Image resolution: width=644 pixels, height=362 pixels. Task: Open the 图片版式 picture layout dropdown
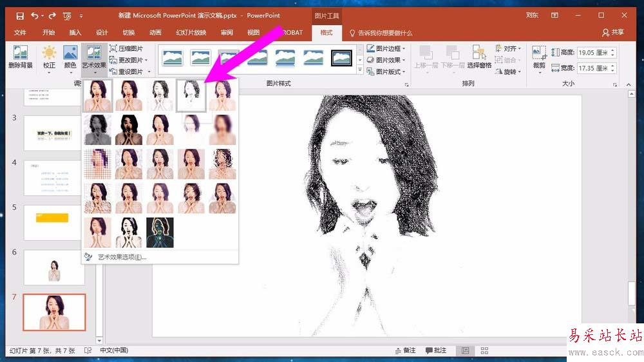pyautogui.click(x=386, y=71)
